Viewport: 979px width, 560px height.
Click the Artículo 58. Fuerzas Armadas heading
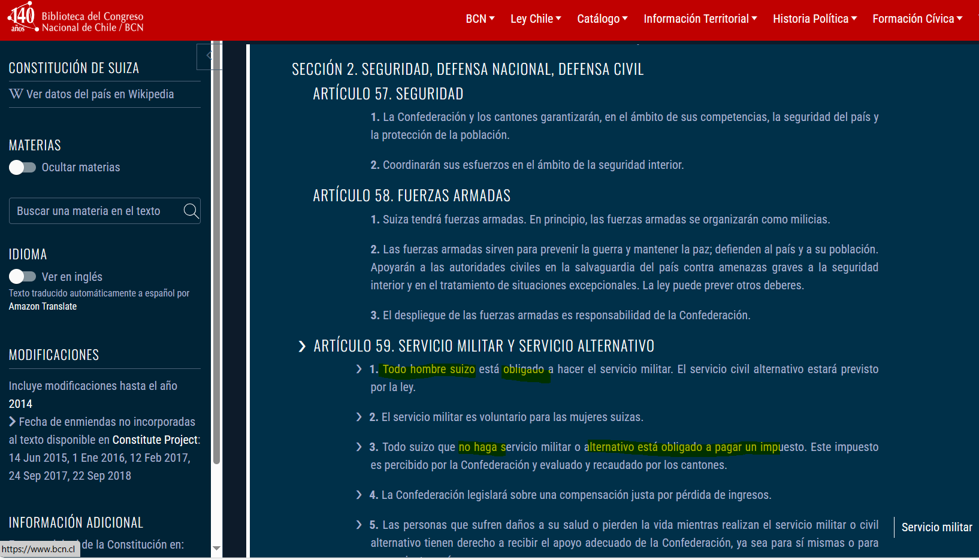coord(412,196)
